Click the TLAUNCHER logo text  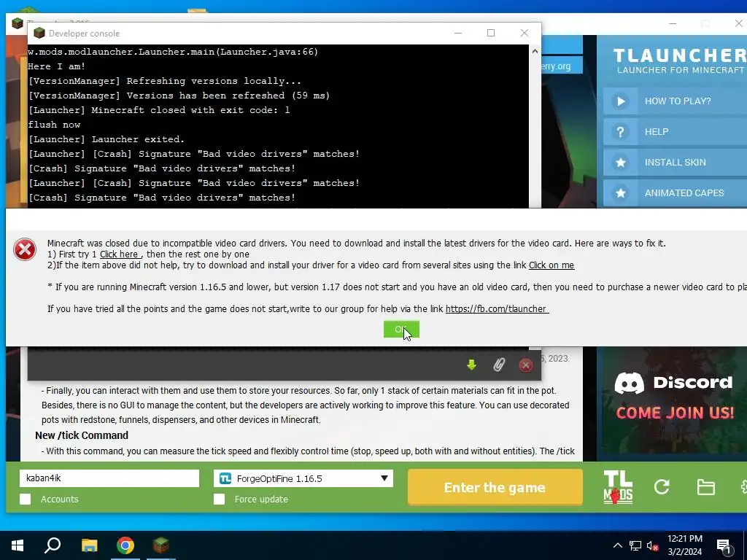point(680,55)
